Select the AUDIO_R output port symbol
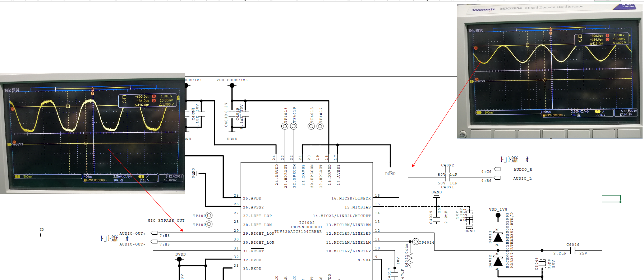The height and width of the screenshot is (280, 644). pos(497,169)
